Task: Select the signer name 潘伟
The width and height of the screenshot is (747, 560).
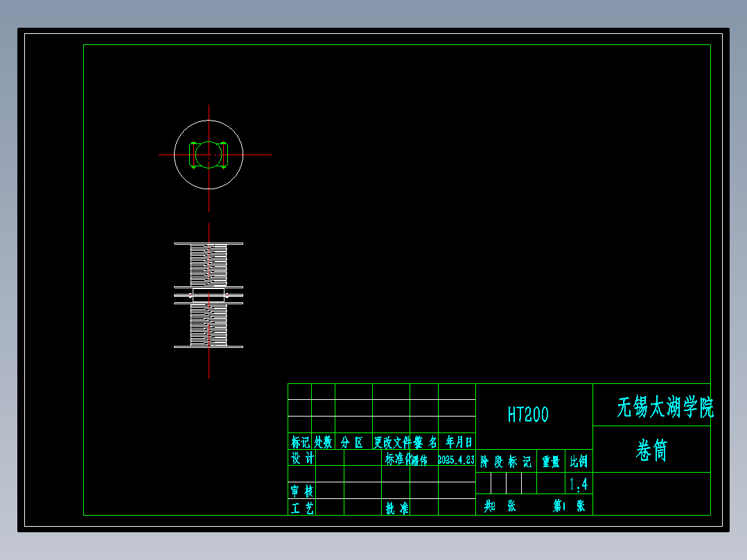Action: point(419,458)
